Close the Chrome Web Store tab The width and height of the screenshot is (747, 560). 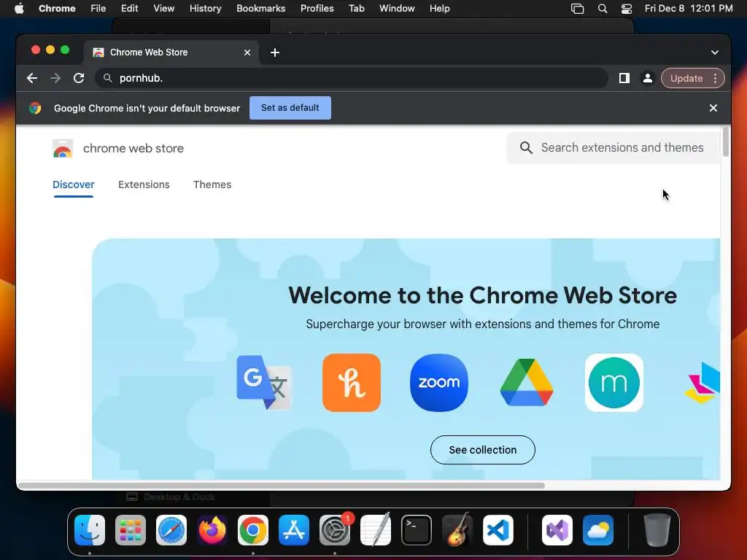pyautogui.click(x=247, y=52)
